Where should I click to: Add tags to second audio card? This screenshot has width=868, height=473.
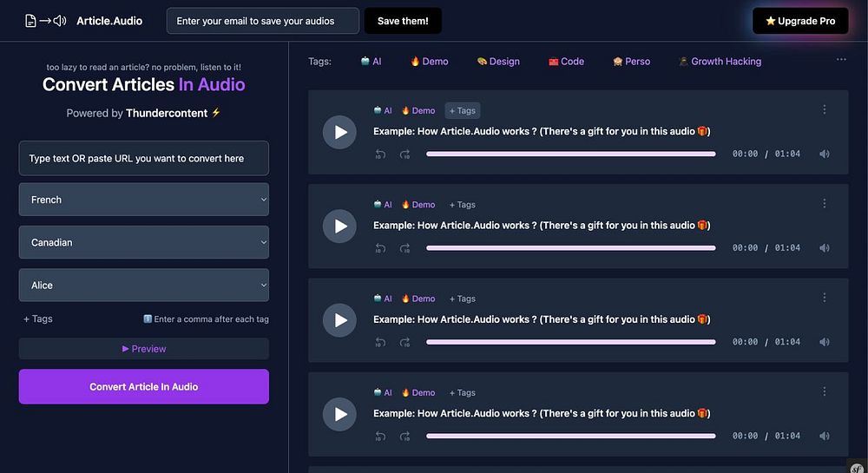[x=463, y=205]
